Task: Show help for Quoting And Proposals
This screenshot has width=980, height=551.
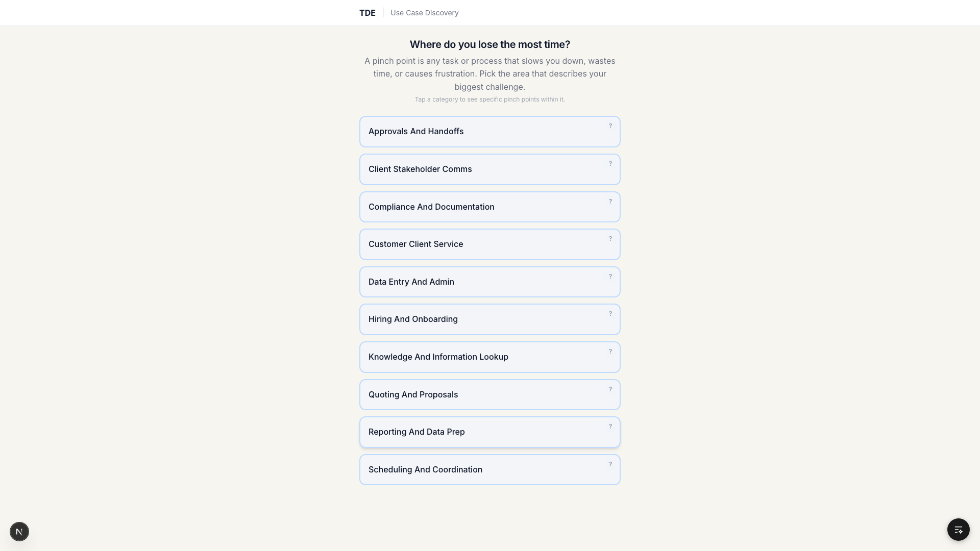Action: pos(610,389)
